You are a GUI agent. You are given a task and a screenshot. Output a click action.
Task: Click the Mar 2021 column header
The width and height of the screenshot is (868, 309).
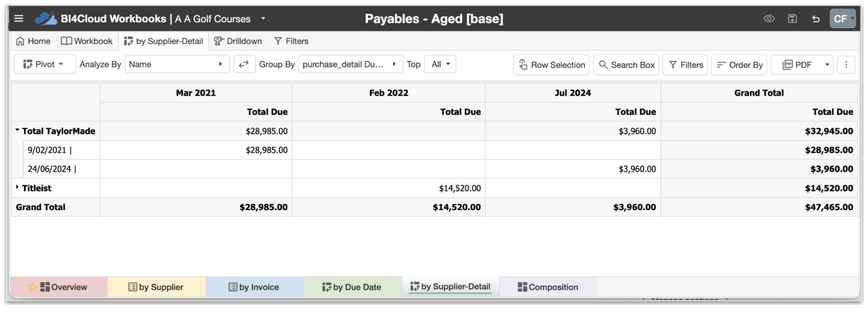click(196, 93)
